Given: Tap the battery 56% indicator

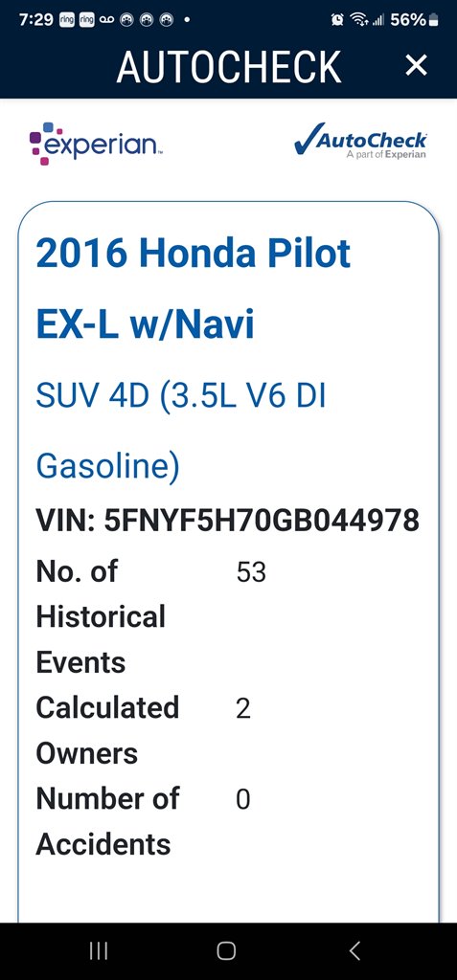Looking at the screenshot, I should click(414, 20).
